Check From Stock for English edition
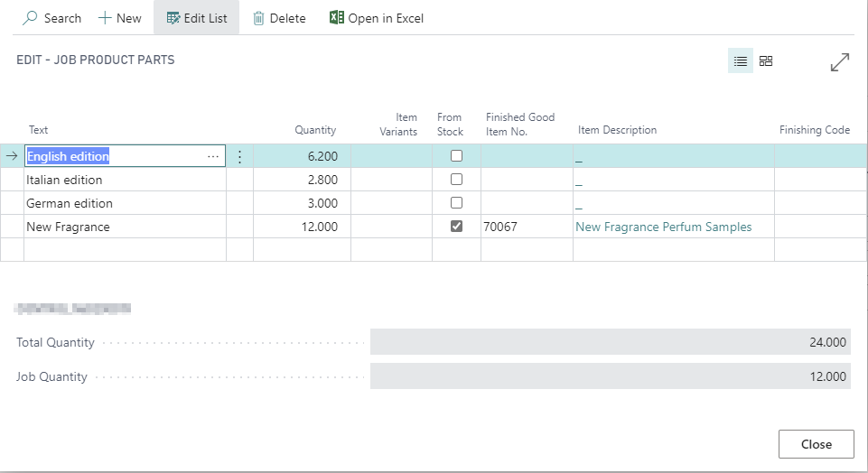The image size is (868, 473). click(456, 156)
